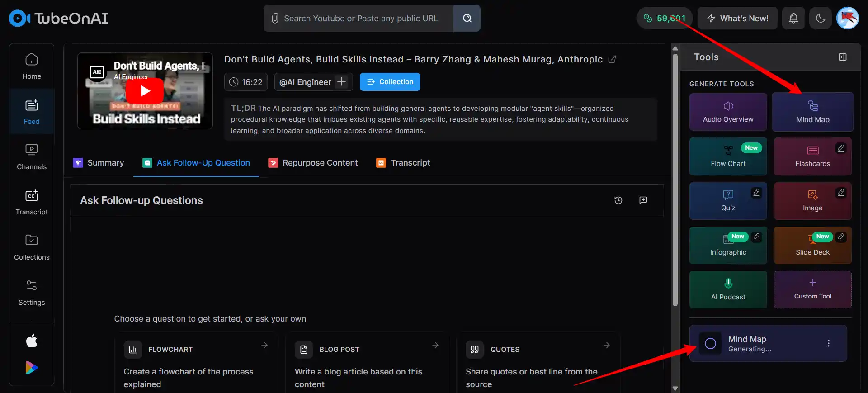Click the Google Play store icon

click(x=32, y=368)
